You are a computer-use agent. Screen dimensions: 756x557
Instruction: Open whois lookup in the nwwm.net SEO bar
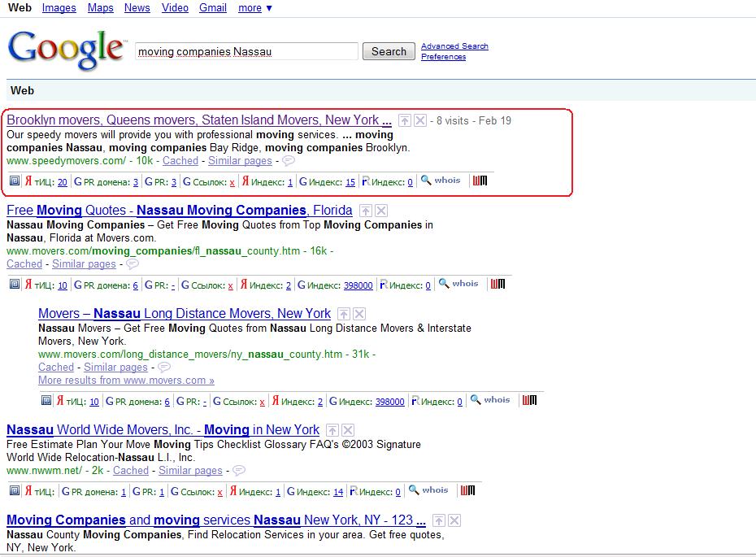click(x=428, y=490)
